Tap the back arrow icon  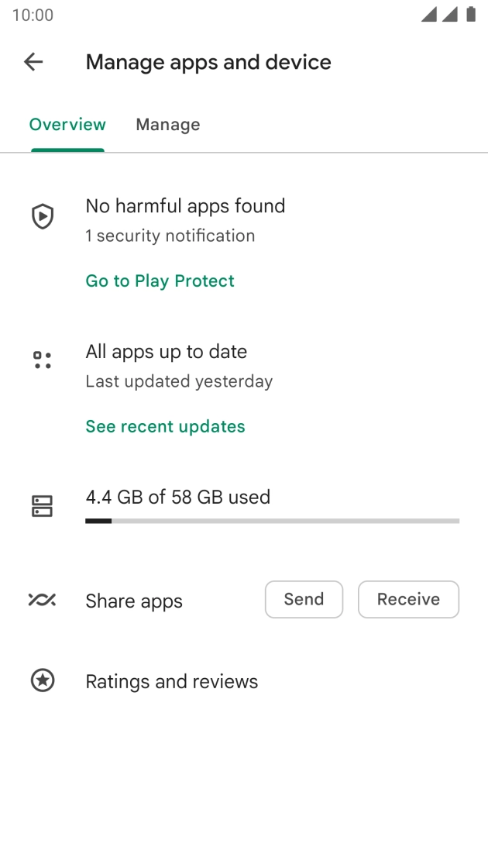(33, 62)
